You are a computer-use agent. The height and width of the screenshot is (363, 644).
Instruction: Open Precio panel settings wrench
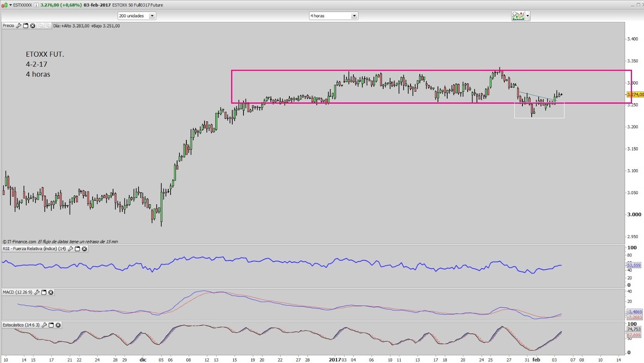pyautogui.click(x=19, y=26)
